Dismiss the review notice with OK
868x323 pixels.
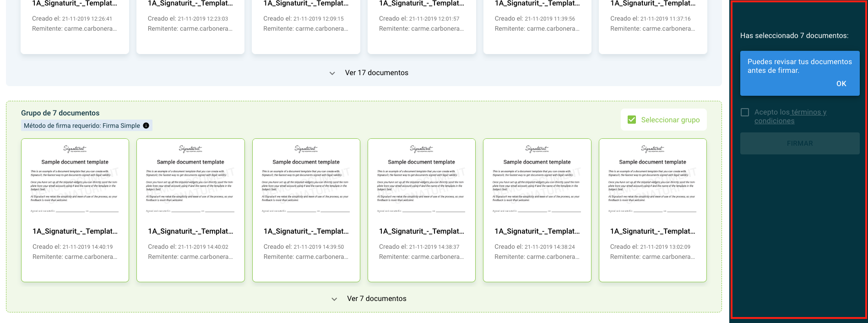[x=841, y=84]
